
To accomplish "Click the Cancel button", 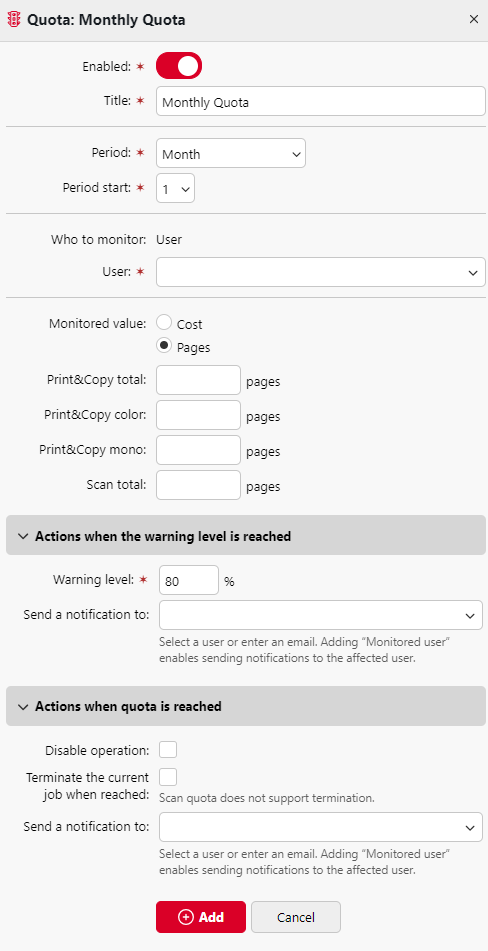I will click(x=296, y=917).
